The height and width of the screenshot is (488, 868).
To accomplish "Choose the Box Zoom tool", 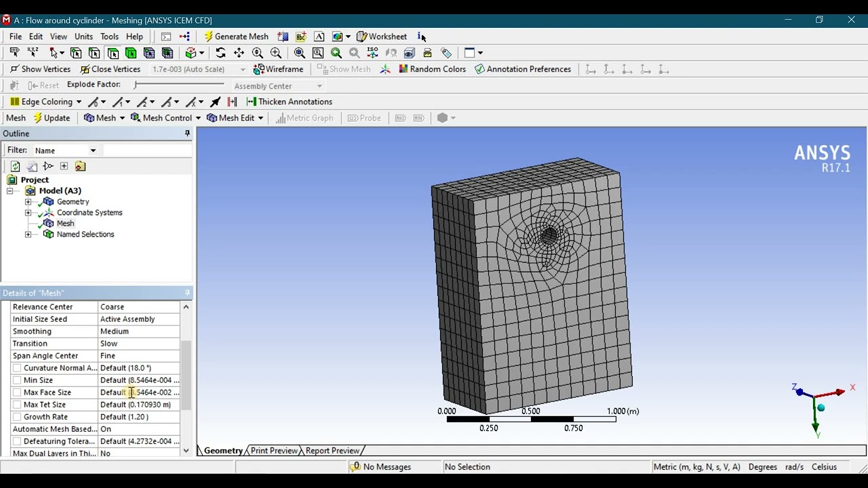I will pos(275,53).
